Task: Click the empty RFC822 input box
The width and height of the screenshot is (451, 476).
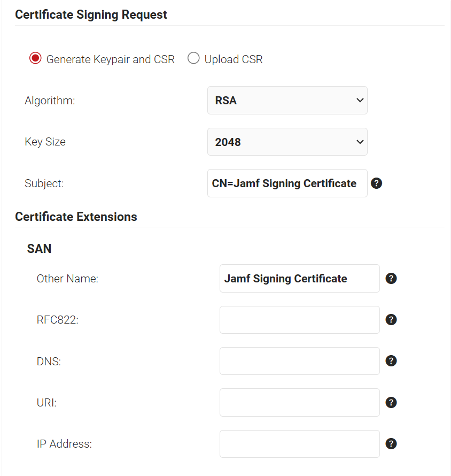Action: point(299,320)
